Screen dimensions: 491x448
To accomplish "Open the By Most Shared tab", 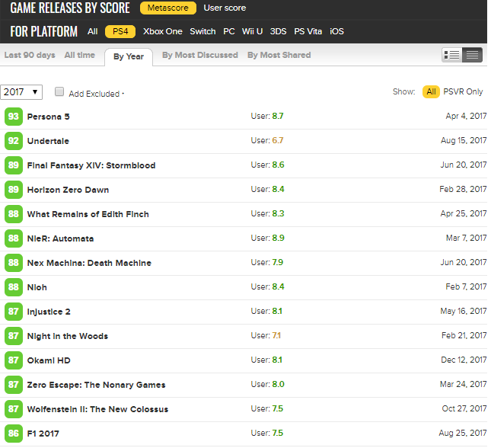I will 279,55.
